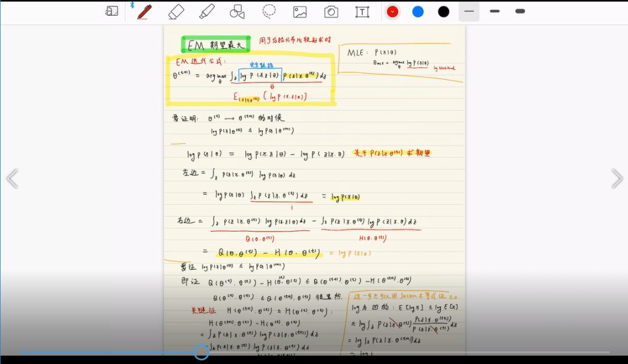Click the video progress slider handle
The image size is (628, 364).
[x=201, y=352]
